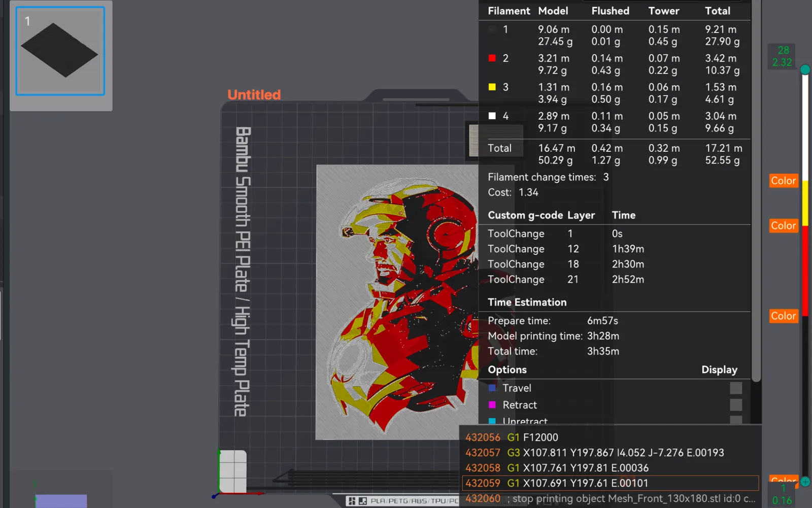Click the Color marker where slider turns red
Viewport: 812px width, 508px height.
click(x=784, y=226)
